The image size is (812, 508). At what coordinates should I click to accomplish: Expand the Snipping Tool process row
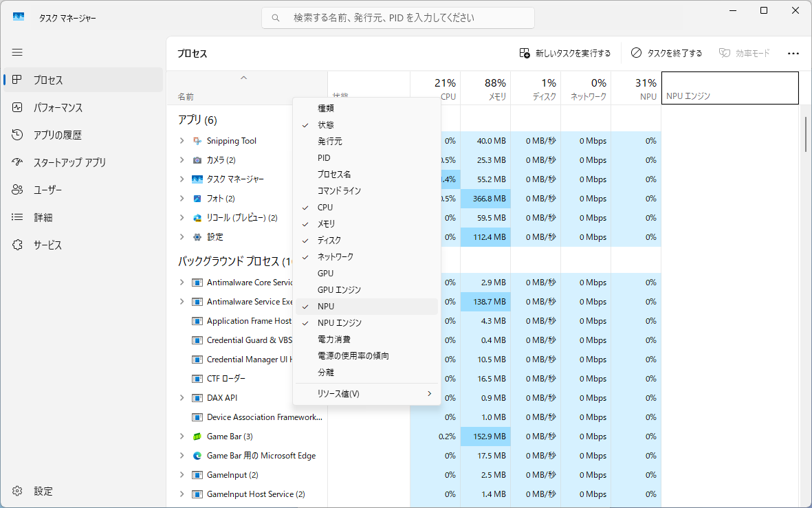coord(182,141)
